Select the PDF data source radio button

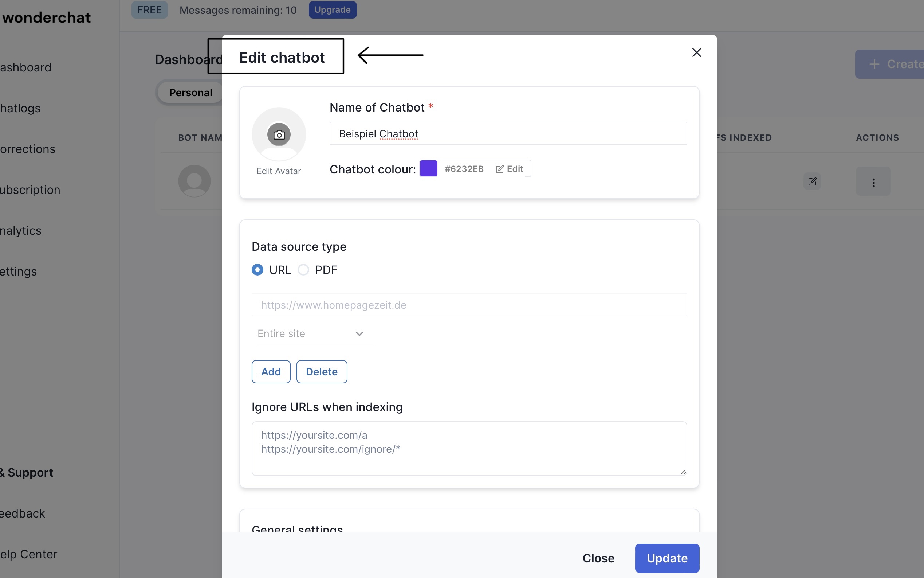(303, 270)
